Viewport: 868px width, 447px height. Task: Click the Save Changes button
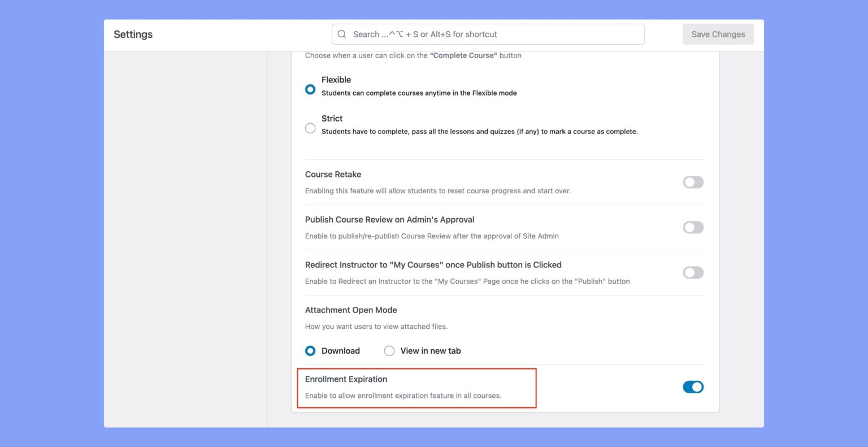(718, 34)
